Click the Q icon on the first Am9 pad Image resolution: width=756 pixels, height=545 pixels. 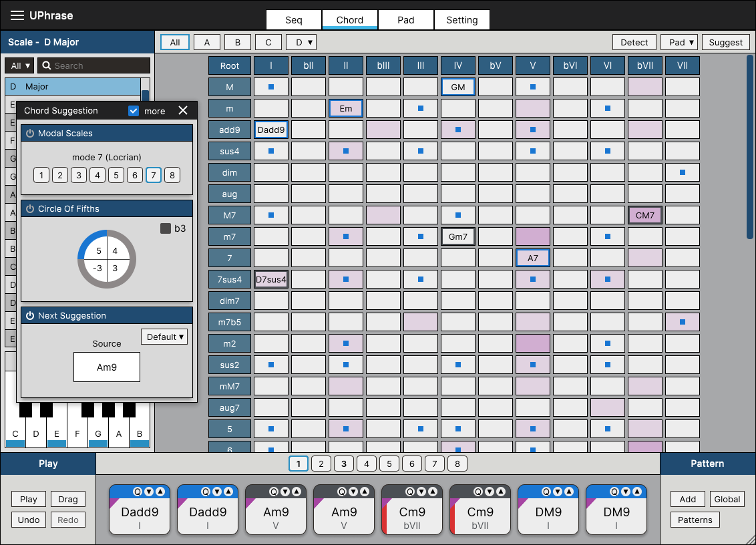click(x=274, y=492)
